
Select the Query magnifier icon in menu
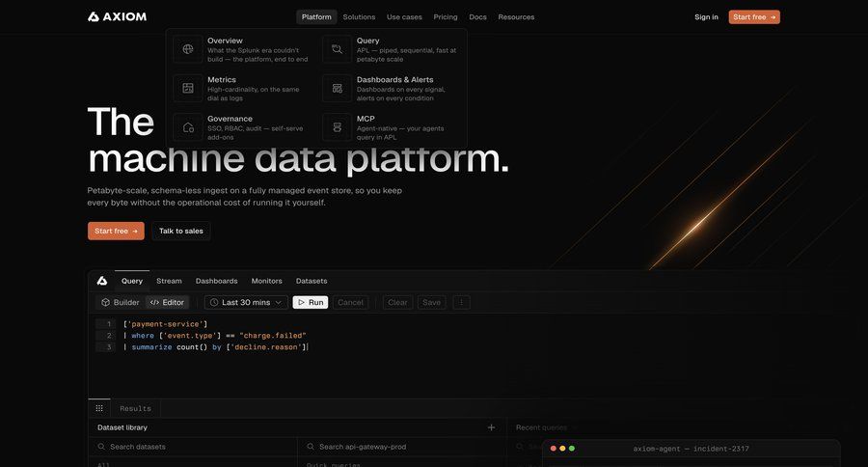point(338,49)
